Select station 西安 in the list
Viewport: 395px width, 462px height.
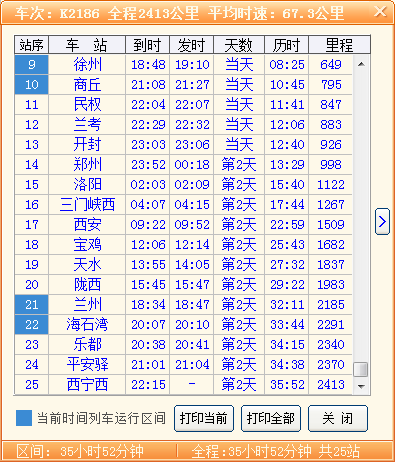87,225
